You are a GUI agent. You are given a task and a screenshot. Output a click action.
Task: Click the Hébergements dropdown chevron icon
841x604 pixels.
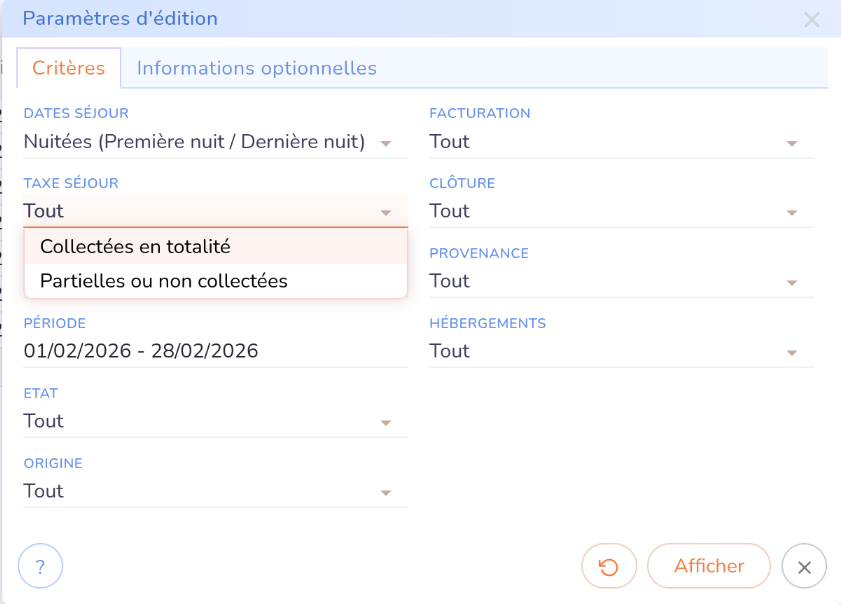tap(793, 352)
